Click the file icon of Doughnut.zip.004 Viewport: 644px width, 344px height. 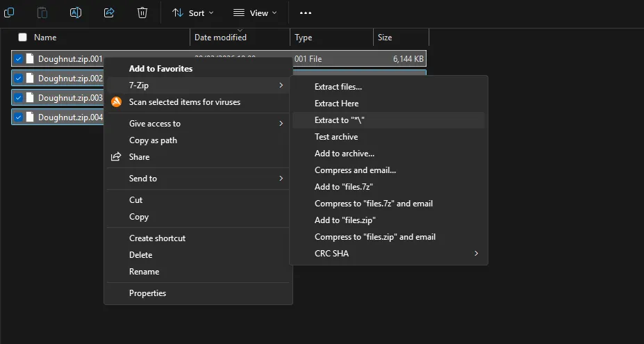[x=30, y=117]
